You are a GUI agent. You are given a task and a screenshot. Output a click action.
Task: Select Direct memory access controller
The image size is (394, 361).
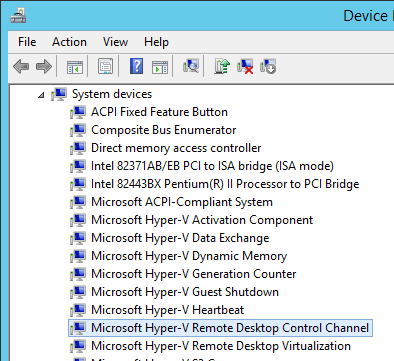coord(176,148)
